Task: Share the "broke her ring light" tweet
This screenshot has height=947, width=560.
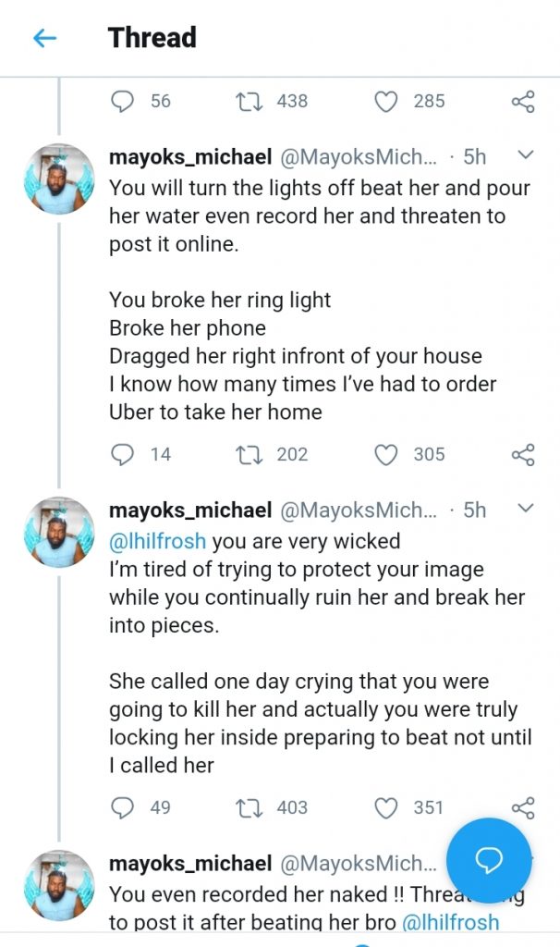Action: (523, 454)
